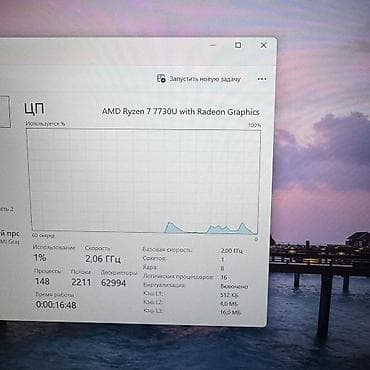
Task: Click the uptime value 0:00:16:48
Action: (x=56, y=305)
